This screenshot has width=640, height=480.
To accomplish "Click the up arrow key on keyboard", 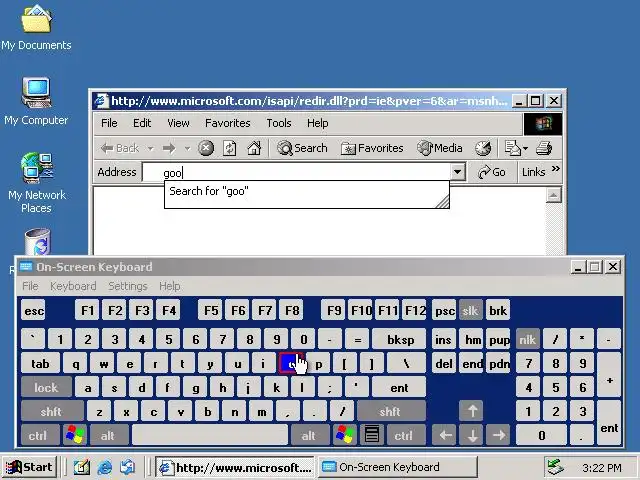I will [x=471, y=411].
